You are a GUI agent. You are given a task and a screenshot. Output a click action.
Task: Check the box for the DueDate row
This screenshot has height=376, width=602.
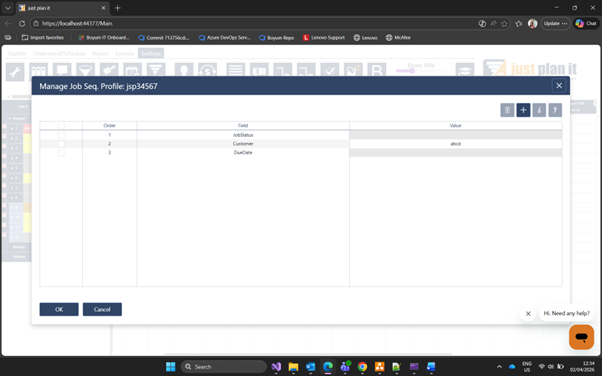pos(61,152)
